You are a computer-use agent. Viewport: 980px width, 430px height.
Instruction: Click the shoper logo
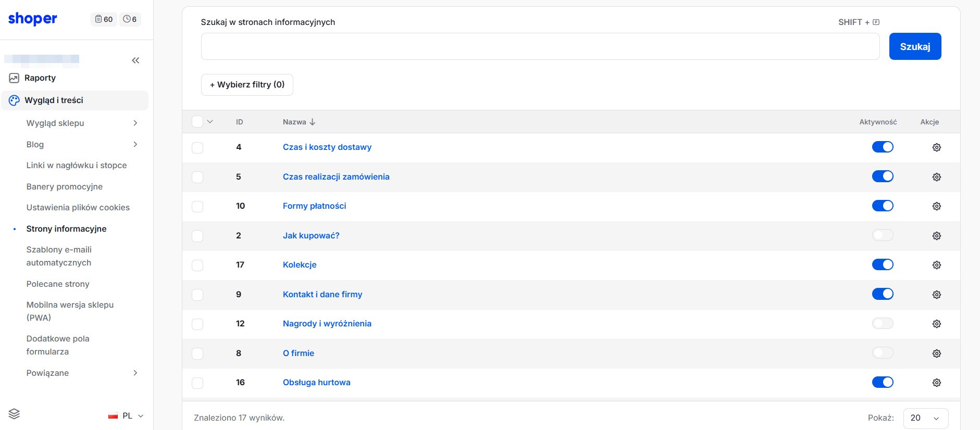click(x=33, y=19)
